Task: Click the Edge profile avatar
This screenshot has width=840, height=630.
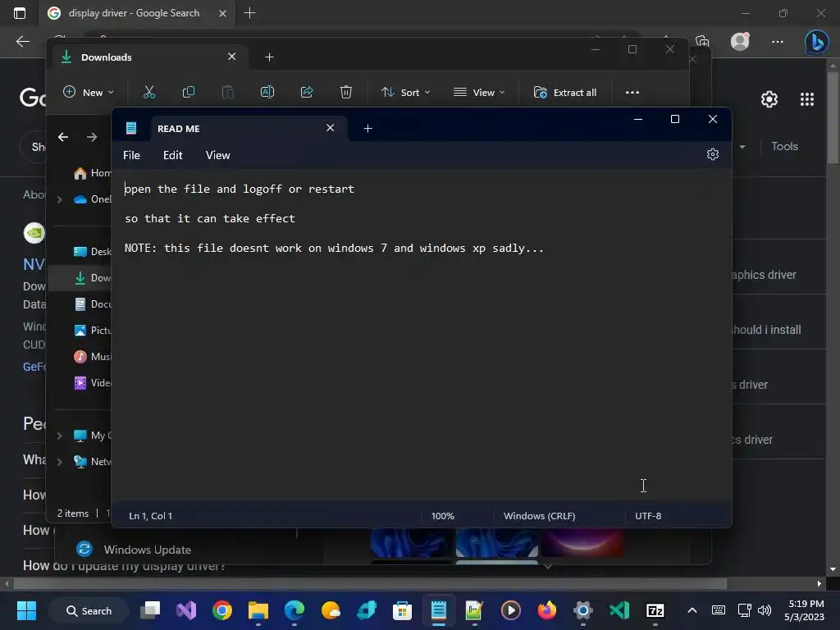Action: click(740, 41)
